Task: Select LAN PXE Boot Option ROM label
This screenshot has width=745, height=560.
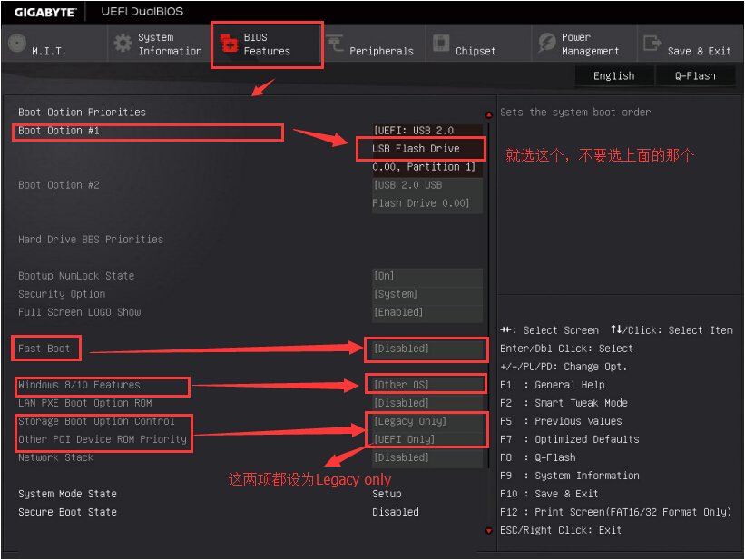Action: click(x=85, y=403)
